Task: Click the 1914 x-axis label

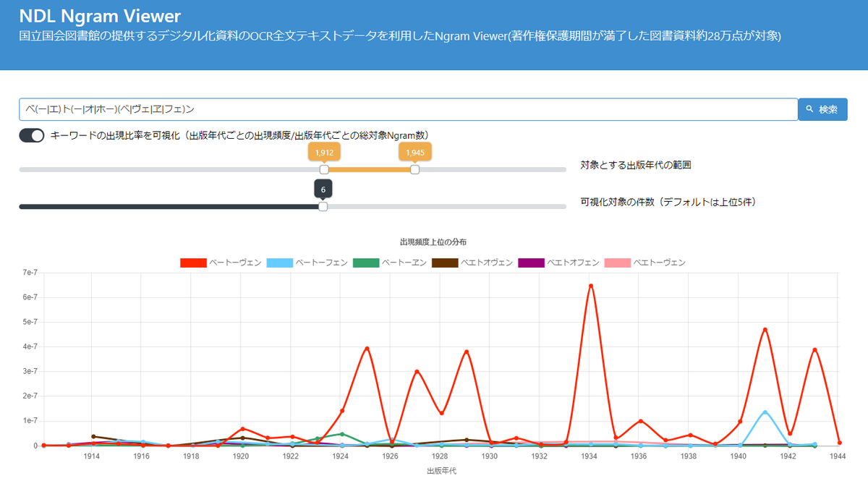Action: coord(92,456)
